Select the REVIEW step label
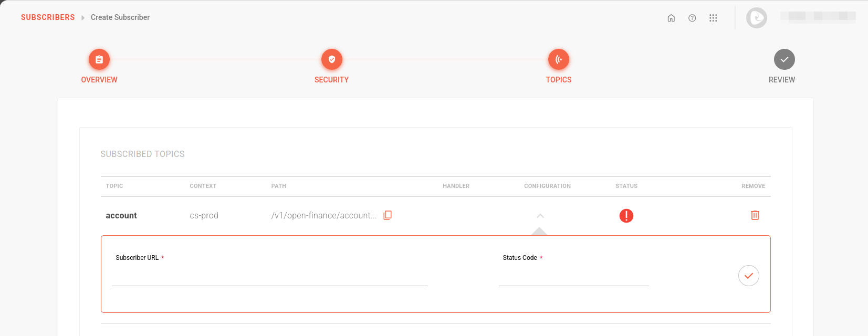868x336 pixels. 781,80
